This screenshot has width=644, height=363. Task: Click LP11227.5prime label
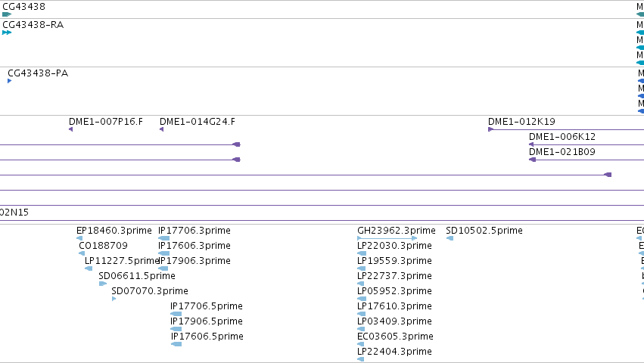tap(122, 261)
